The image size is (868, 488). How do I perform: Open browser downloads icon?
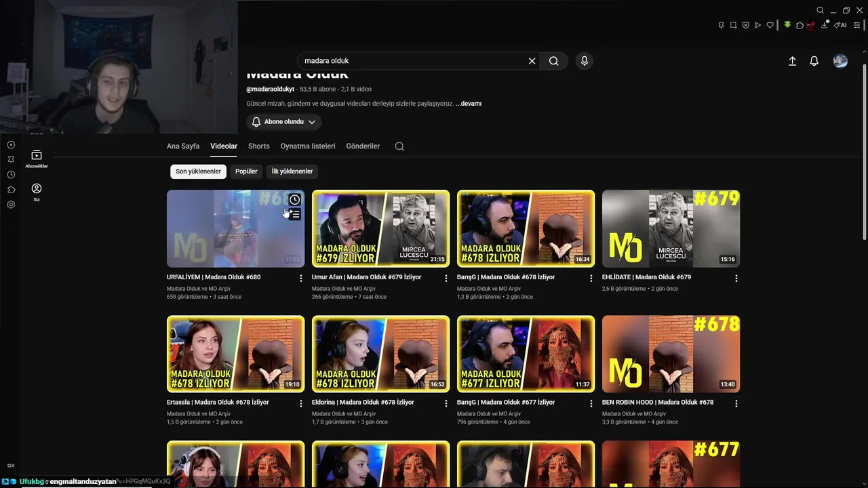825,25
